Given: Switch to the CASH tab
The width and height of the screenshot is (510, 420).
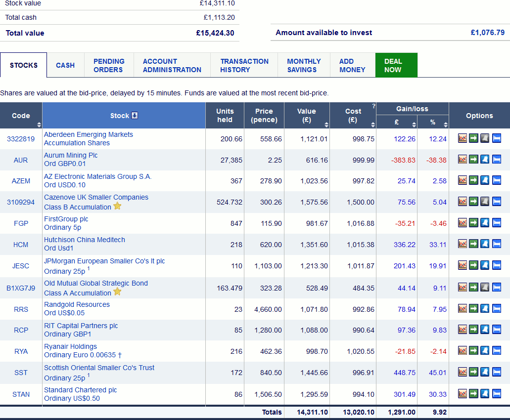Looking at the screenshot, I should click(x=65, y=65).
